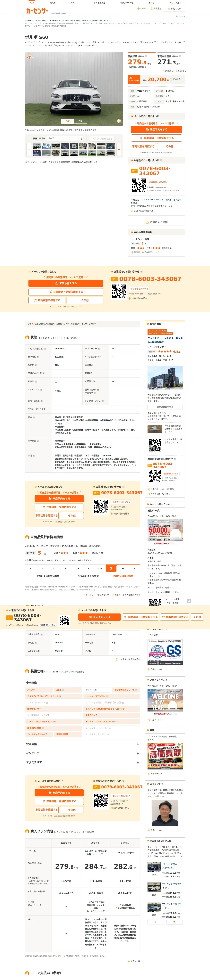Open the 保険/ローン/他 navigation tab
210x980 pixels.
pos(127,3)
